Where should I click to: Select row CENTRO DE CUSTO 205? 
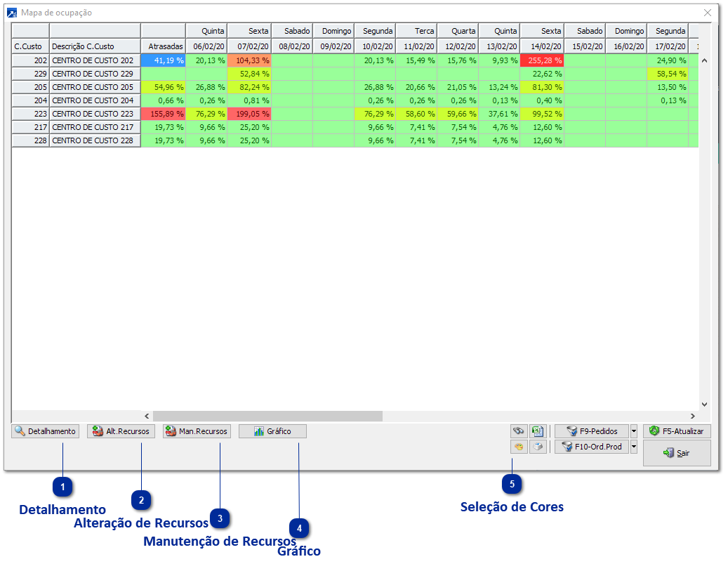95,87
